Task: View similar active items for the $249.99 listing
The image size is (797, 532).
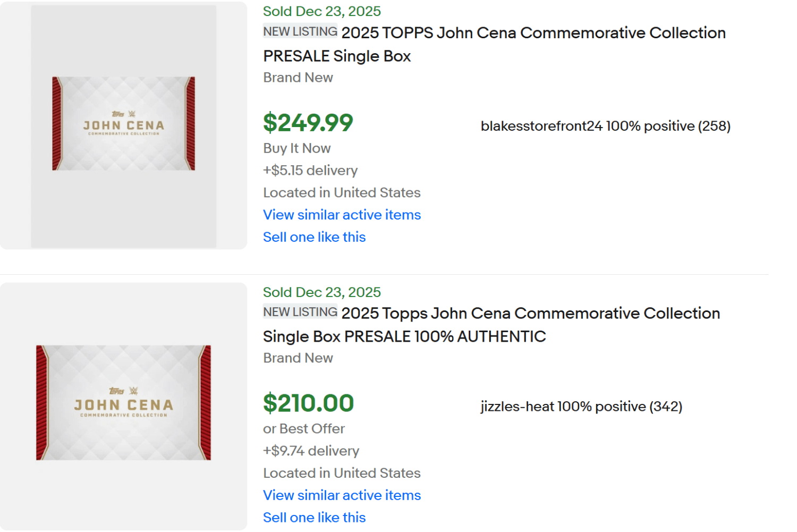Action: coord(342,215)
